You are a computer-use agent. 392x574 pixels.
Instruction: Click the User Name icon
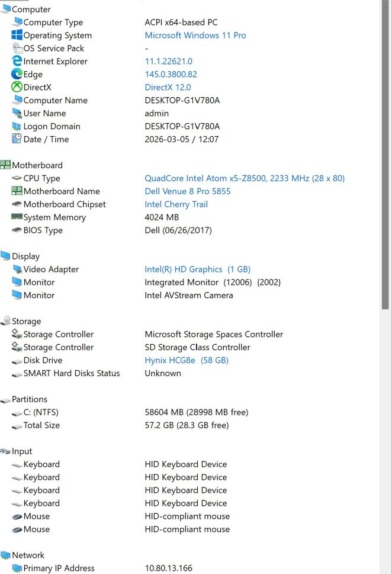17,114
